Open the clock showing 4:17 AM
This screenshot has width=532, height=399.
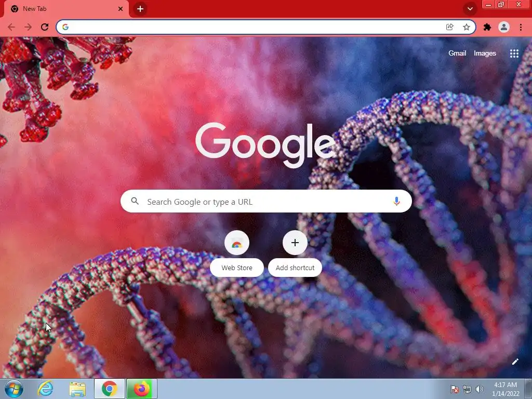click(x=506, y=389)
